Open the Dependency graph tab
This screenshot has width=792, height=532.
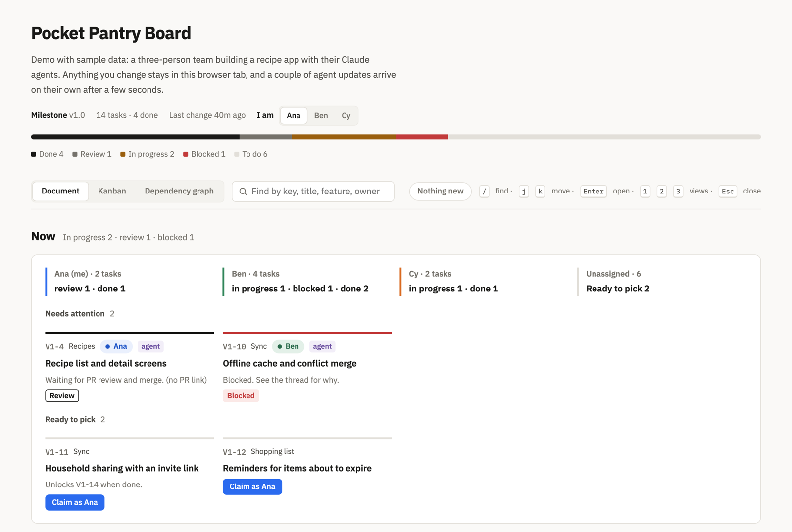pyautogui.click(x=179, y=191)
